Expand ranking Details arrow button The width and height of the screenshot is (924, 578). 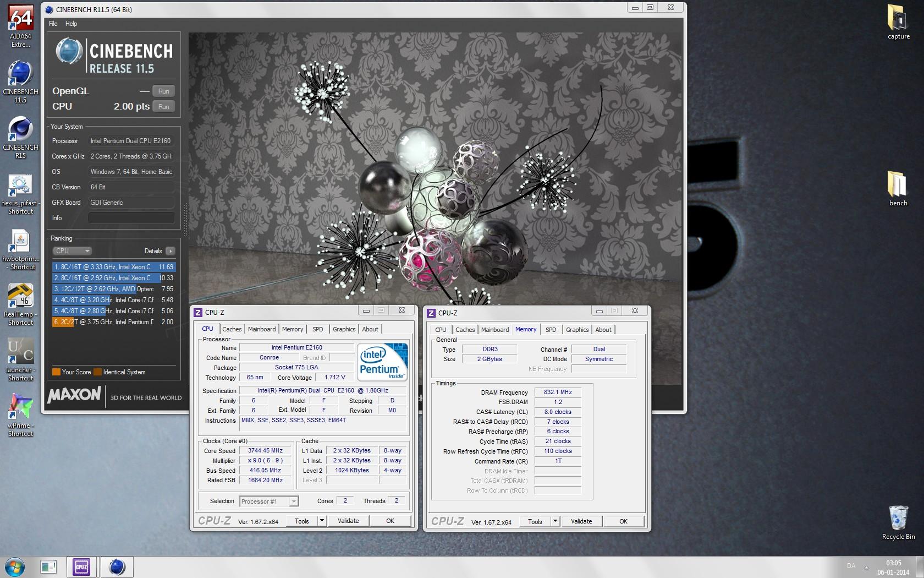(x=170, y=251)
